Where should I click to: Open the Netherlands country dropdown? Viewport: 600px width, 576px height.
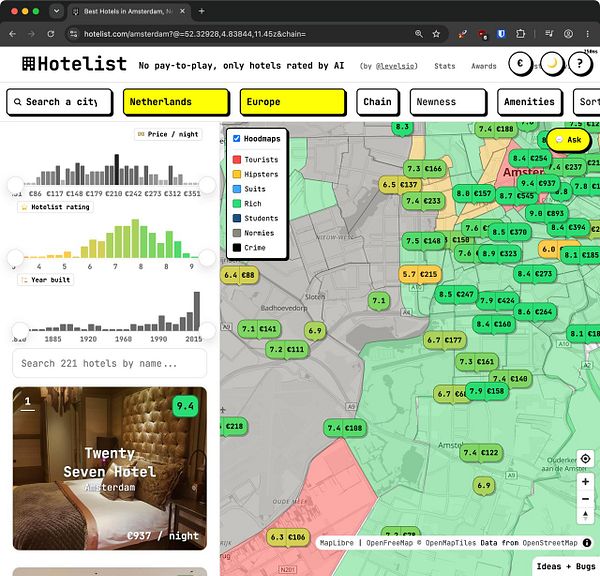pos(176,102)
